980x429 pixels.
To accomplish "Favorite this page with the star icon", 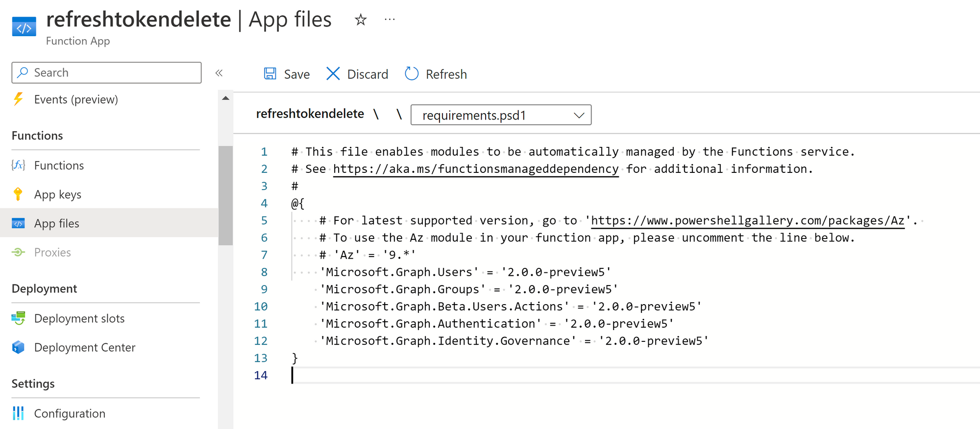I will [x=361, y=20].
